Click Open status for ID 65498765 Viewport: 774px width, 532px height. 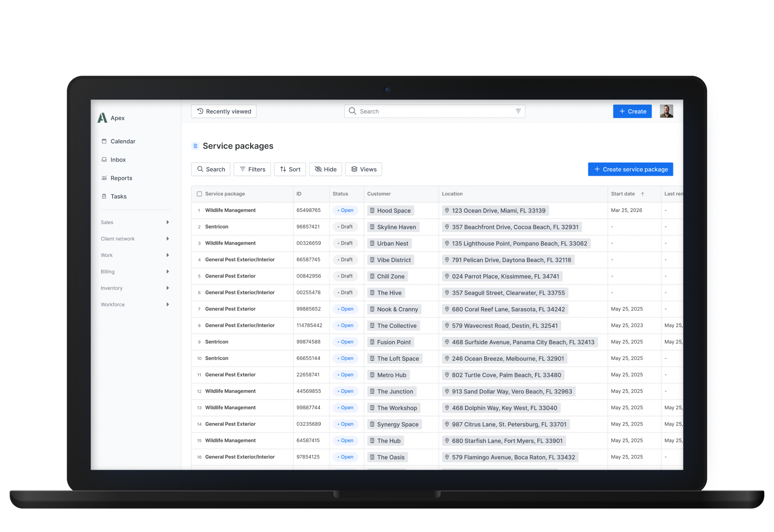pyautogui.click(x=345, y=210)
